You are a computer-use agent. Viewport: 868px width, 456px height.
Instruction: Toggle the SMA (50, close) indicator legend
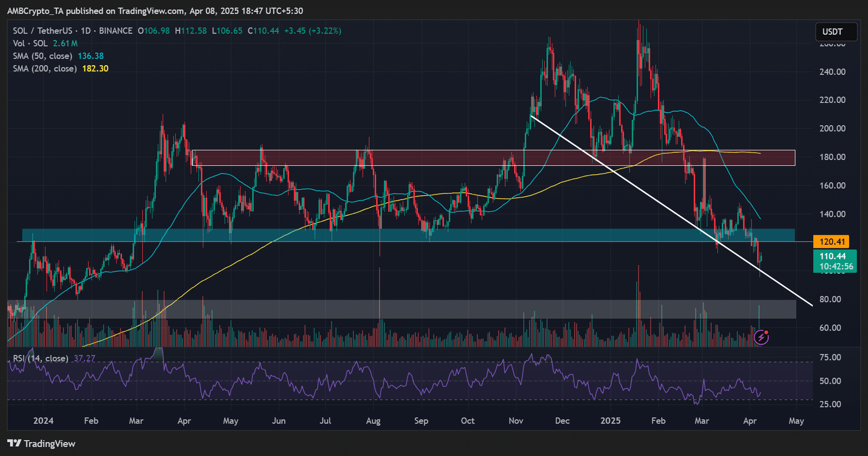42,56
